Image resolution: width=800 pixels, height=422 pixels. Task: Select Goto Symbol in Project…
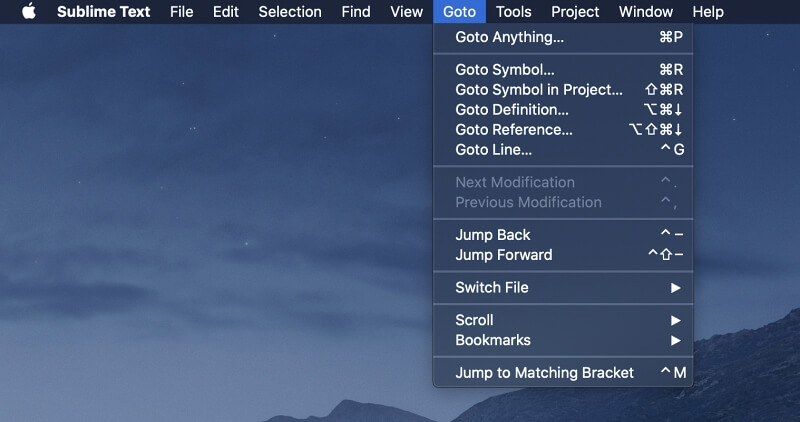(x=563, y=90)
